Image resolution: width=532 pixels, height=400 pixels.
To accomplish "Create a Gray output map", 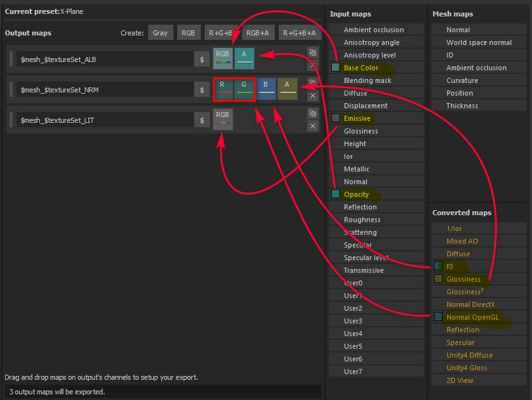I will coord(160,33).
